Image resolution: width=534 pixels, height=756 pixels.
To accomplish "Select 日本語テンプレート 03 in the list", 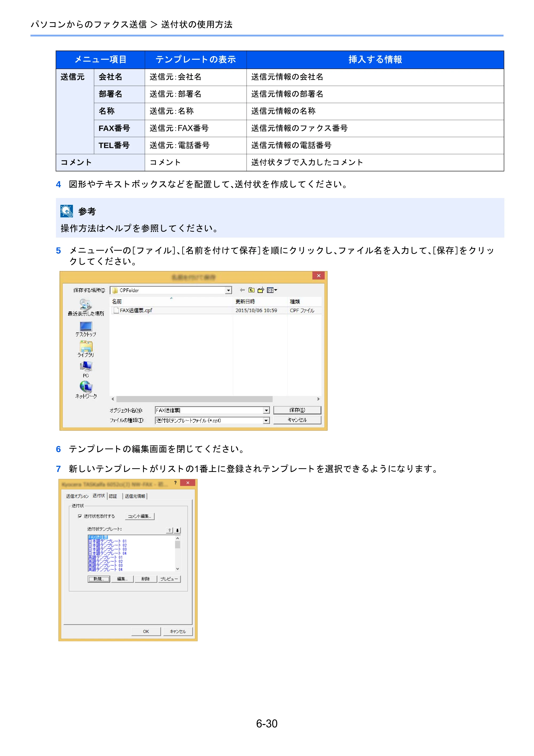I will (107, 549).
